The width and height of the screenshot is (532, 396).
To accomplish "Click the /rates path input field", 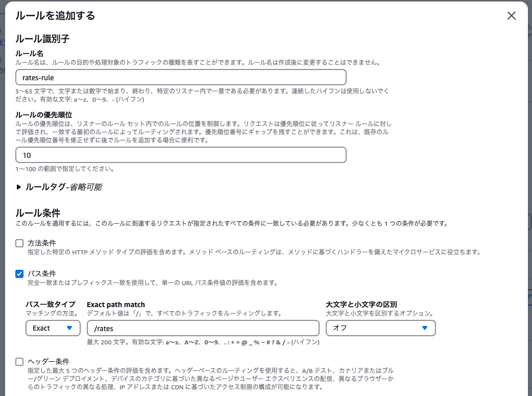I will pyautogui.click(x=203, y=328).
